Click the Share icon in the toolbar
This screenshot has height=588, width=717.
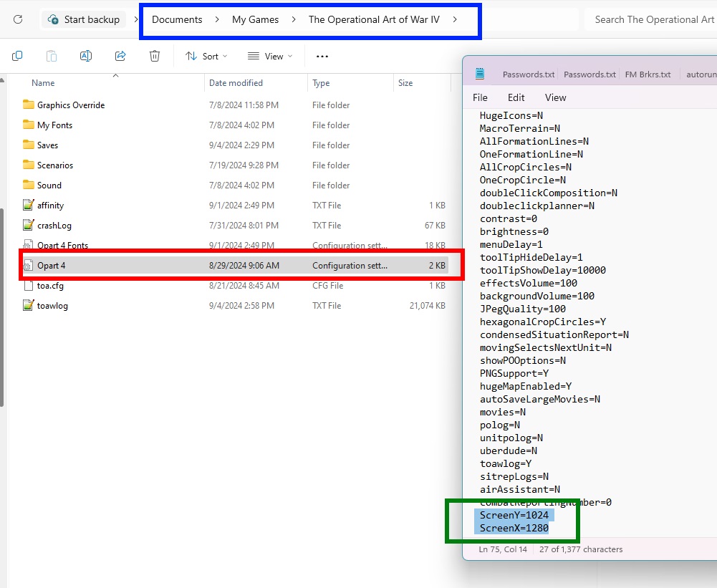pos(120,56)
